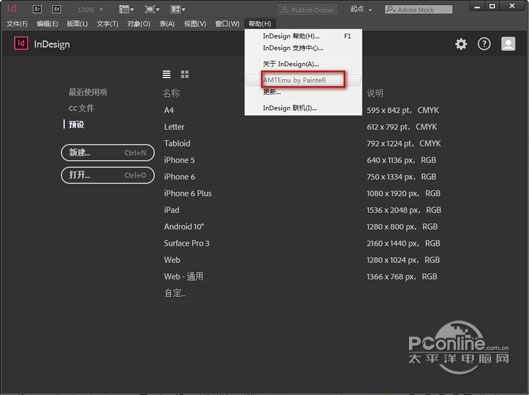Choose the Web - 通用 preset
Image resolution: width=529 pixels, height=395 pixels.
pos(184,277)
